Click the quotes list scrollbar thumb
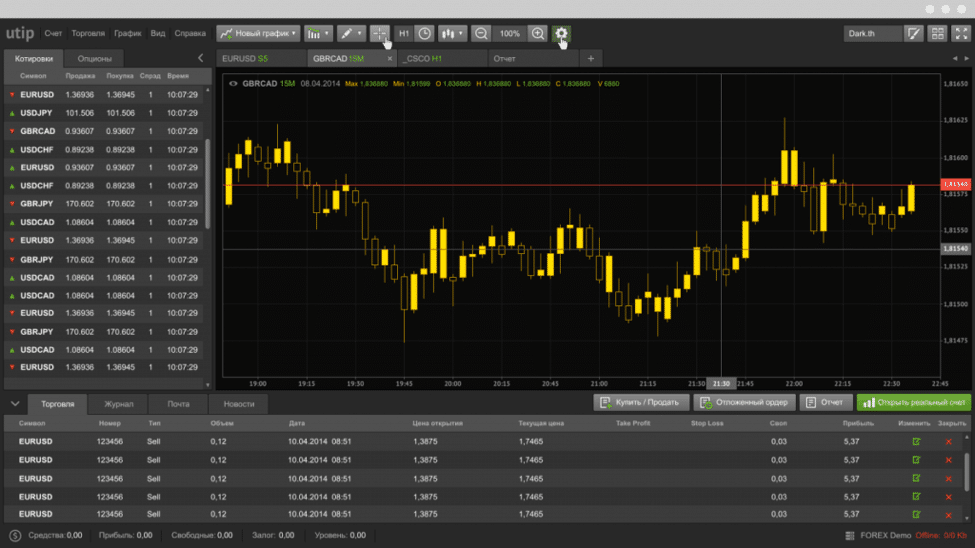The height and width of the screenshot is (548, 975). coord(208,183)
